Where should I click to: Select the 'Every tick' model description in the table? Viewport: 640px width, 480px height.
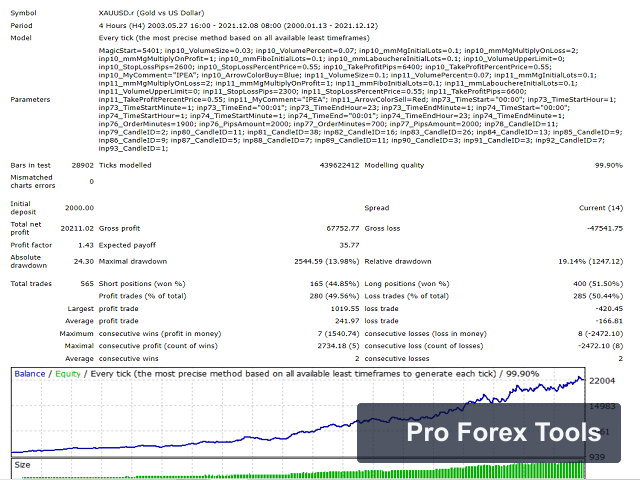[x=234, y=38]
